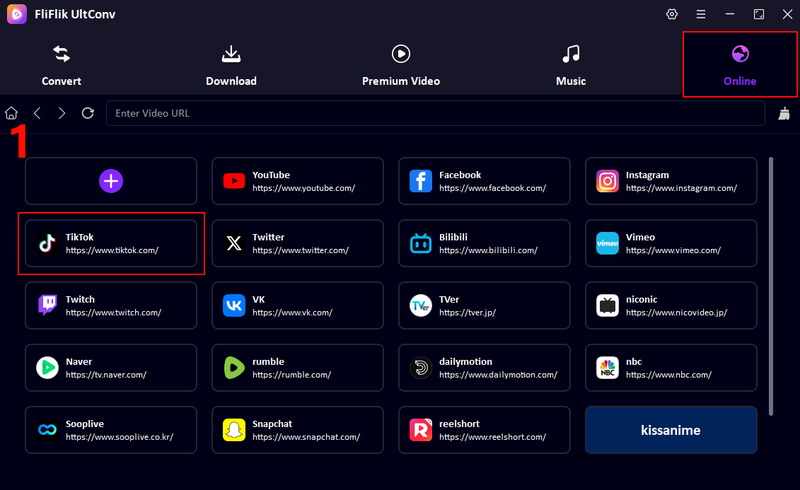
Task: Click the https://www.bilibili.com/ URL text
Action: 488,251
